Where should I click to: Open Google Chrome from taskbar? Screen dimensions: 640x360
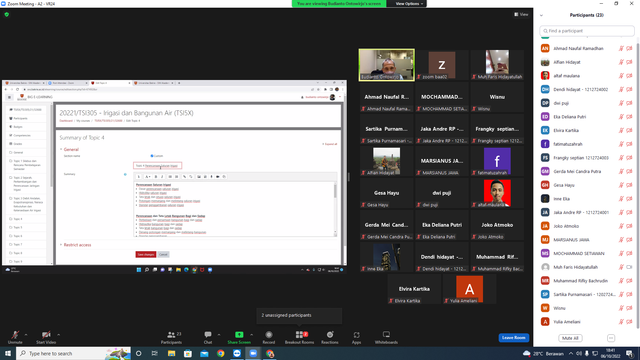[220, 353]
